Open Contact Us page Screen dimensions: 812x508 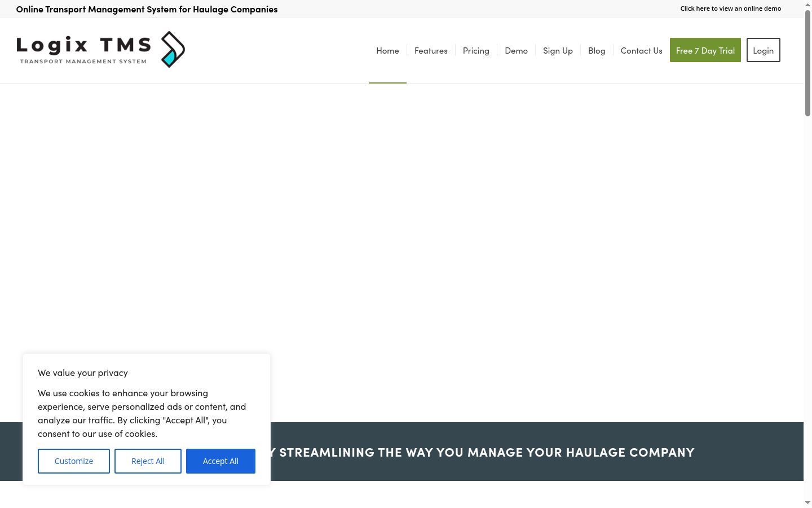point(641,51)
